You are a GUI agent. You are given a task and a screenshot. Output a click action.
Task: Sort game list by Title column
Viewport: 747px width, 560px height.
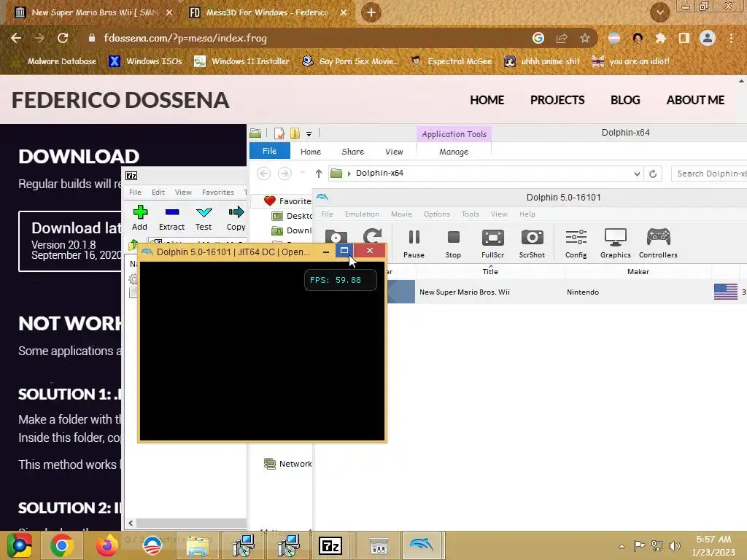pyautogui.click(x=490, y=271)
